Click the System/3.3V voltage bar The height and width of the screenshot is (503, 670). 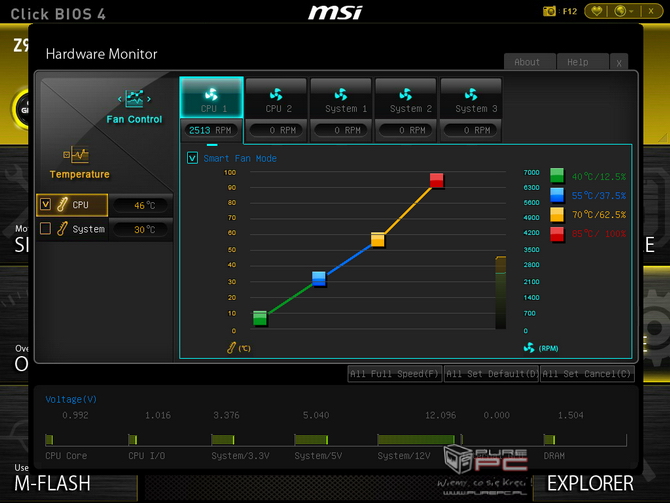(x=223, y=439)
